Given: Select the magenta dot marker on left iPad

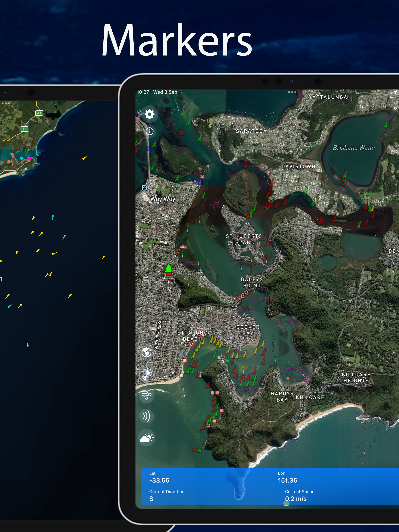Looking at the screenshot, I should (x=29, y=159).
